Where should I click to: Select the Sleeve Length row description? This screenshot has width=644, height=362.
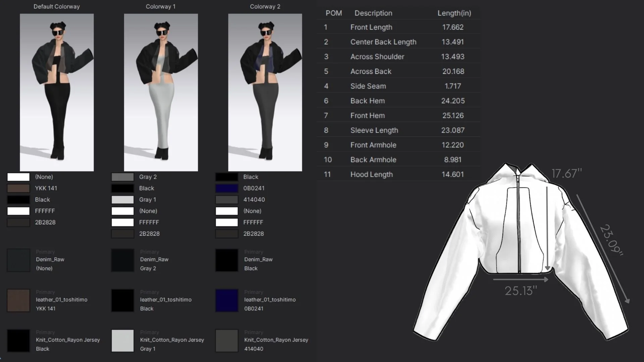point(374,130)
